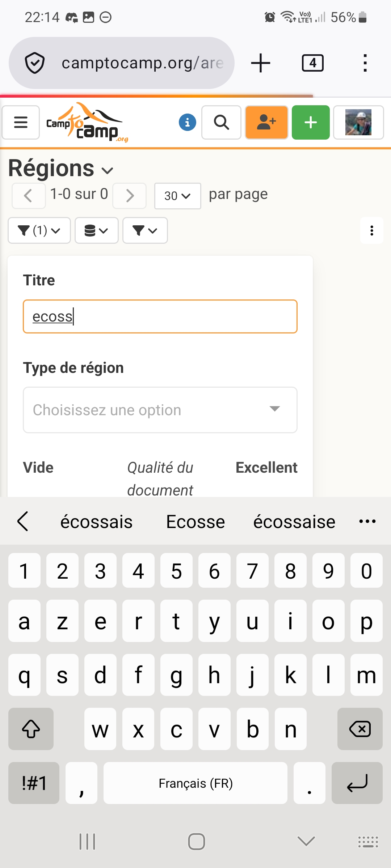Open the browser three-dot menu
The image size is (391, 868).
(x=365, y=63)
